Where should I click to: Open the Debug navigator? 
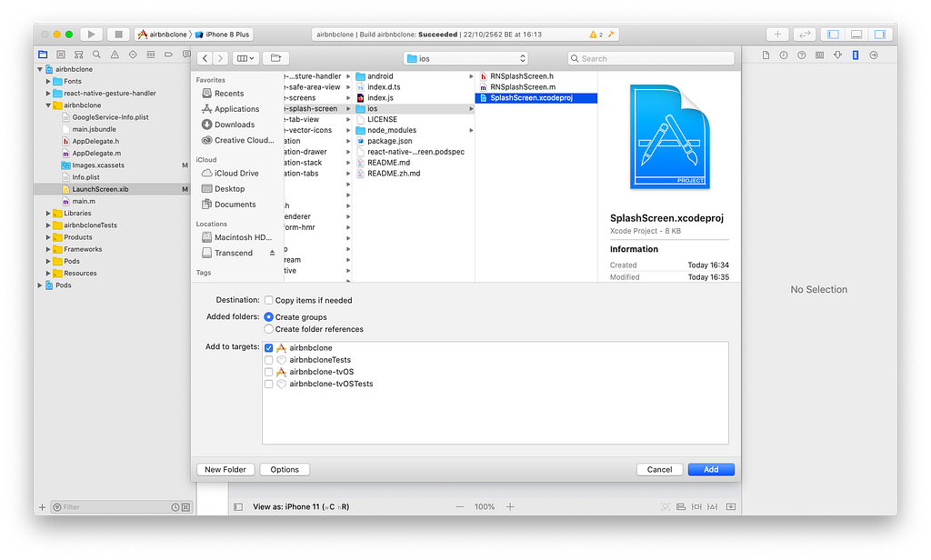[x=151, y=55]
